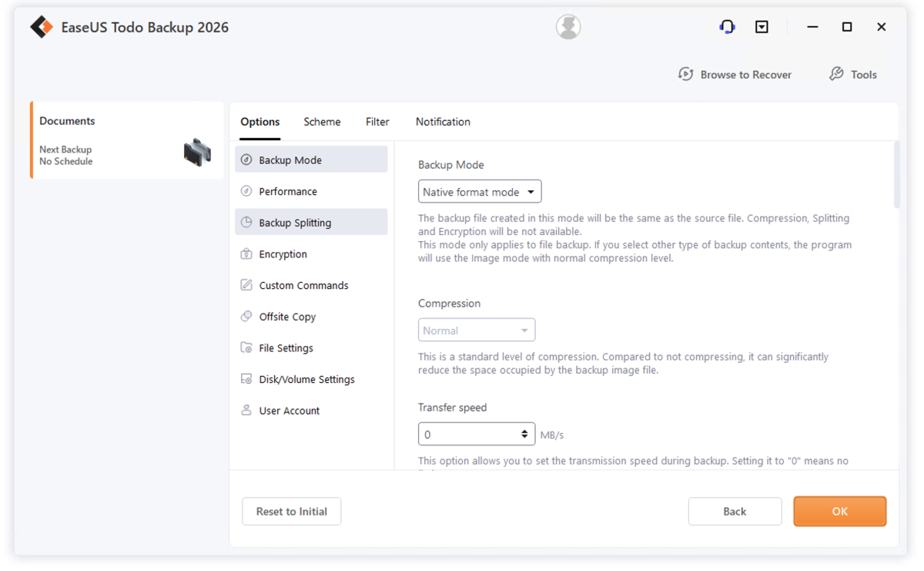The image size is (924, 571).
Task: Click the options panel vertical scrollbar
Action: point(896,174)
